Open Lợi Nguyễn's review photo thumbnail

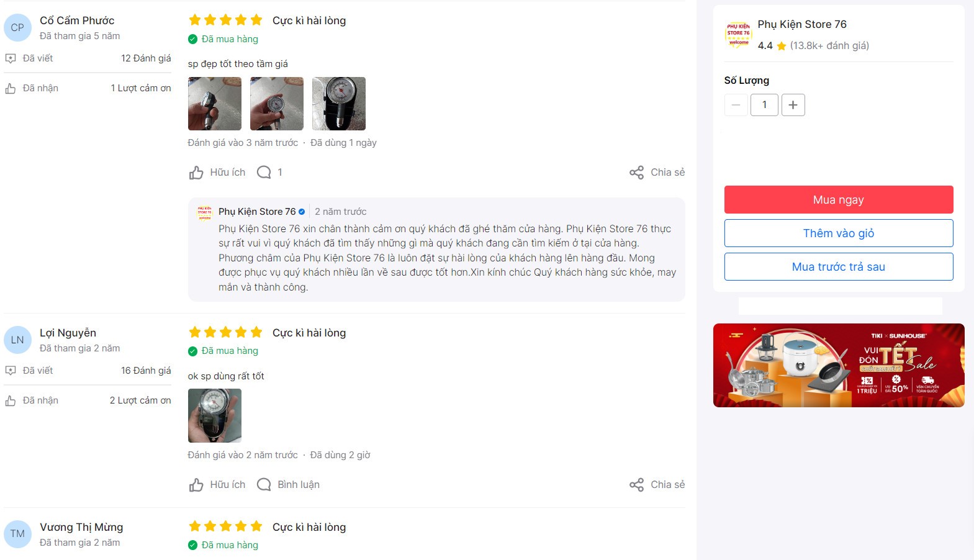pyautogui.click(x=215, y=416)
